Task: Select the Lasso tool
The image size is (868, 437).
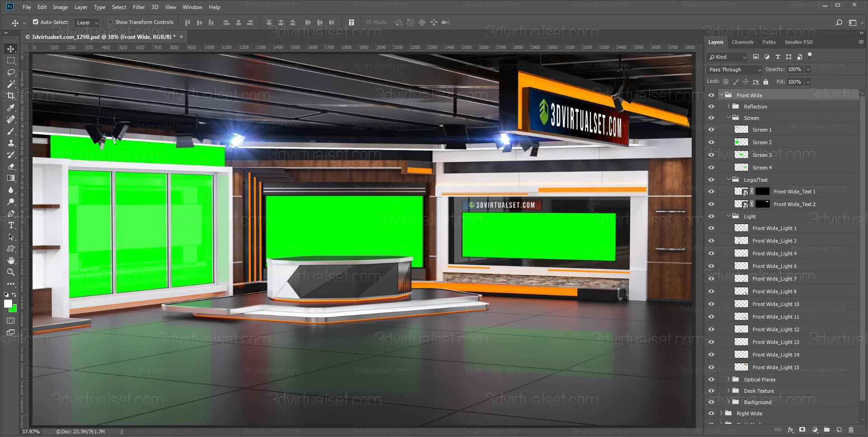Action: 11,72
